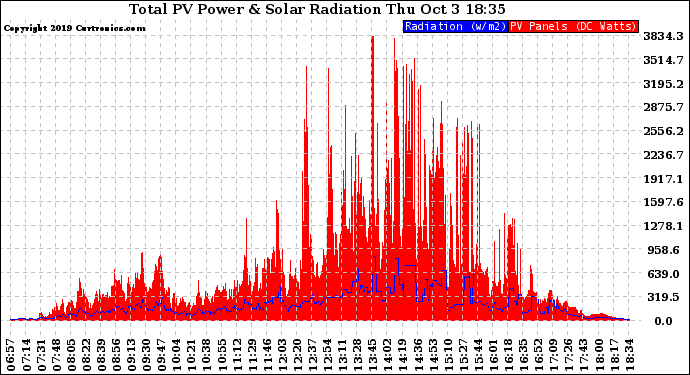Click y-axis value 3195.2

663,84
